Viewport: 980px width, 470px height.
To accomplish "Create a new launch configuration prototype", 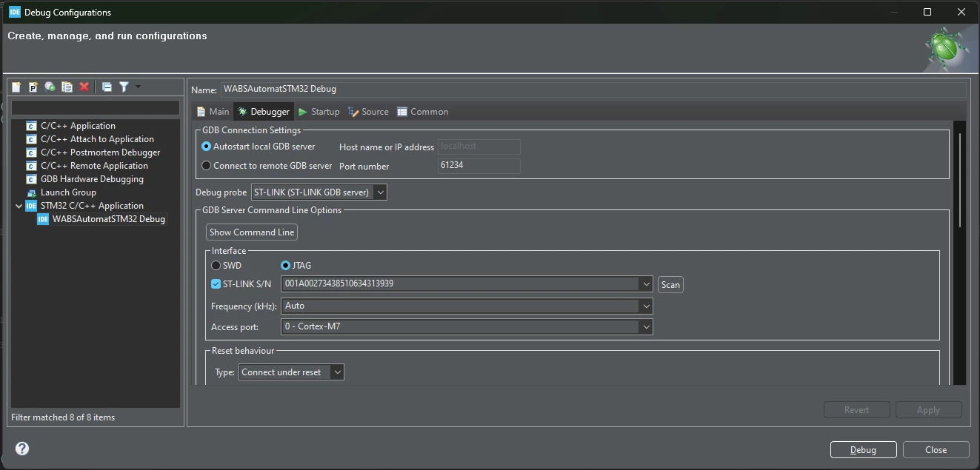I will point(33,87).
